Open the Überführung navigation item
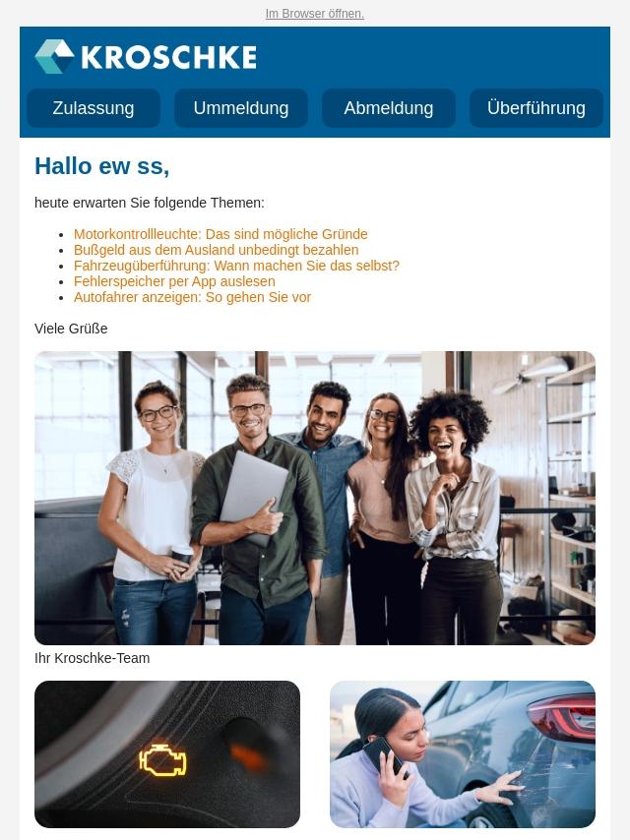 [536, 108]
